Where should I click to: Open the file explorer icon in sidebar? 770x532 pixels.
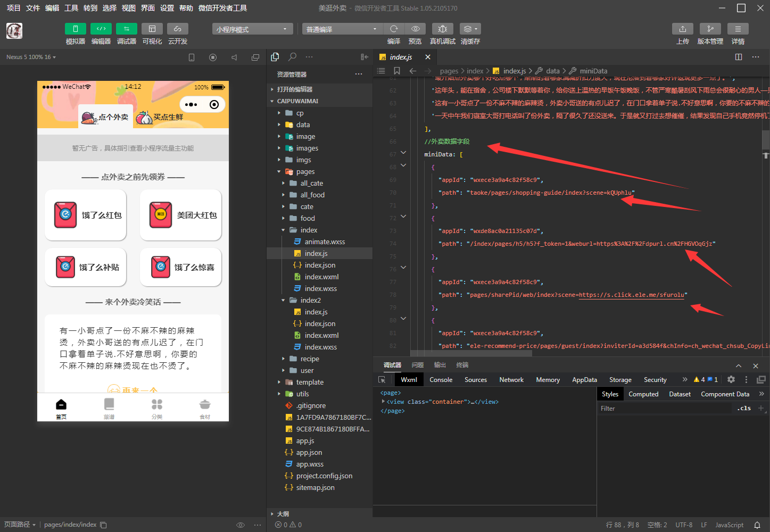[275, 57]
